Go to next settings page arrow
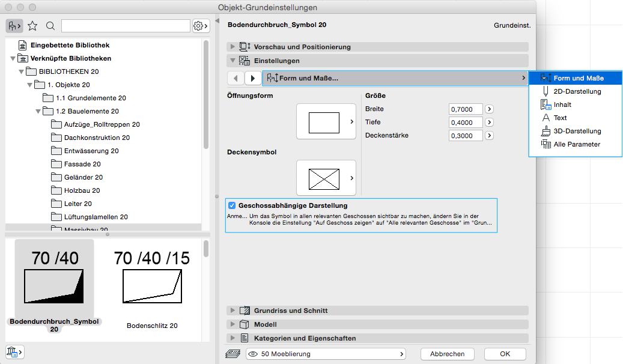623x364 pixels. point(253,78)
